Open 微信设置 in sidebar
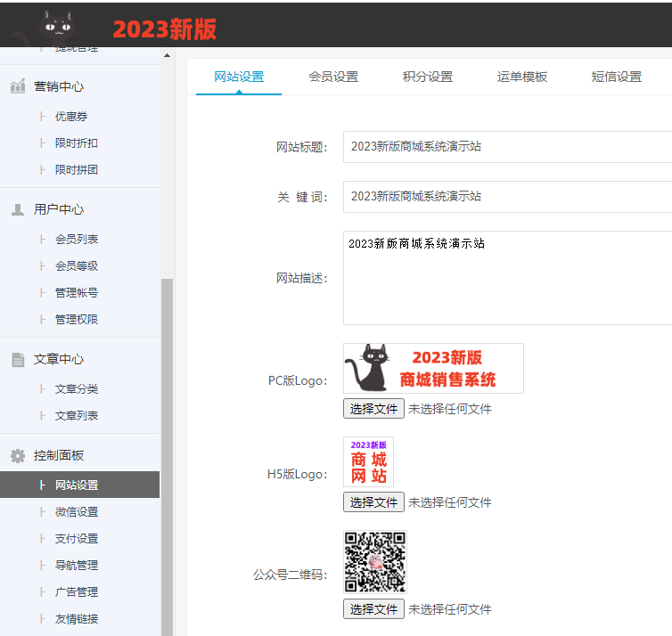Screen dimensions: 672x636 77,512
